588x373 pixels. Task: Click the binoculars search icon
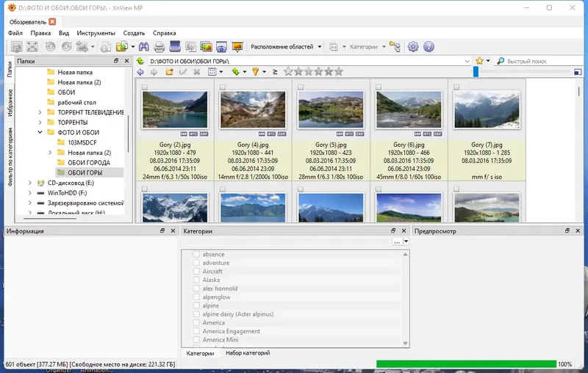click(x=145, y=47)
